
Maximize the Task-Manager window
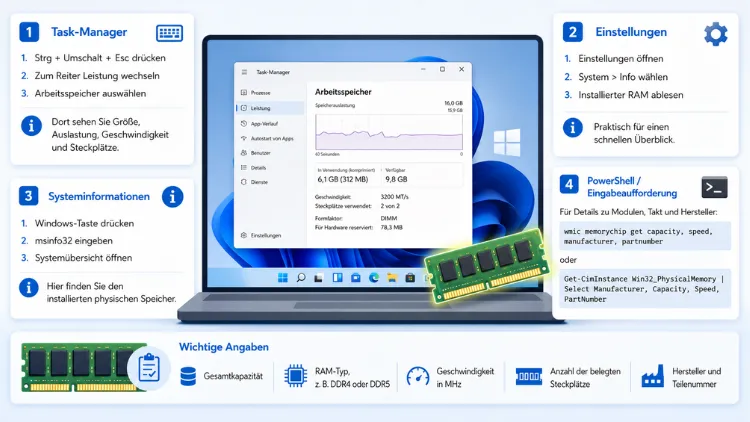pyautogui.click(x=442, y=69)
